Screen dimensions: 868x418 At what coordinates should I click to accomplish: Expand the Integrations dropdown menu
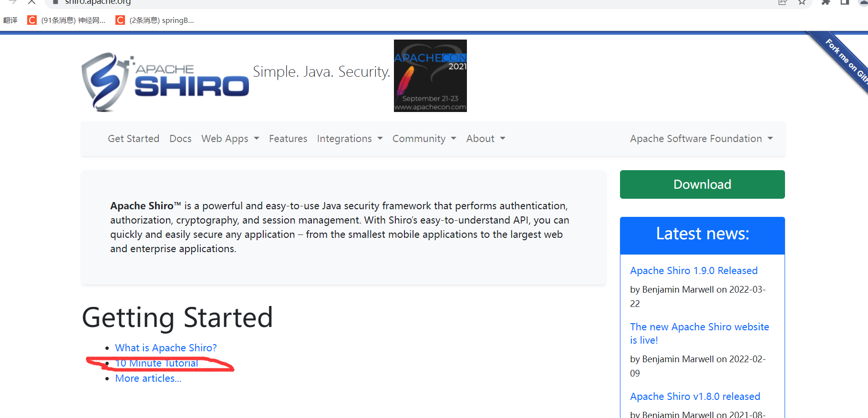click(350, 139)
